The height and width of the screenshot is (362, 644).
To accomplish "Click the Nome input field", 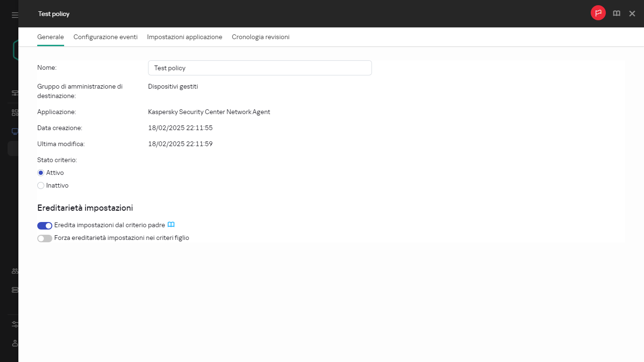I will pyautogui.click(x=260, y=68).
